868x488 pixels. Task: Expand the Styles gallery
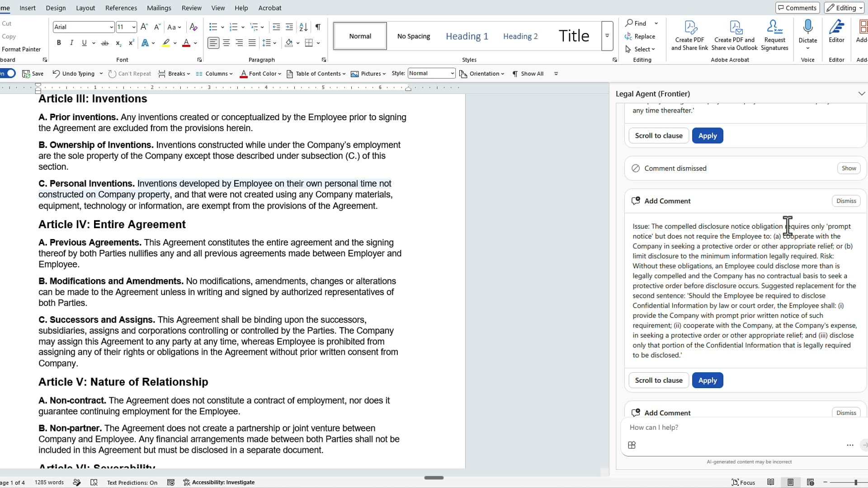tap(607, 36)
